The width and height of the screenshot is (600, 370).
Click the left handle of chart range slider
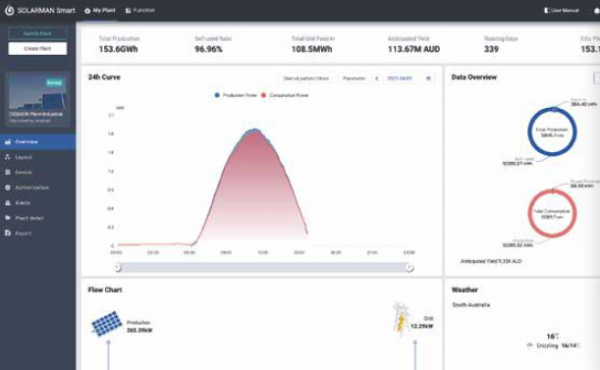pyautogui.click(x=117, y=267)
